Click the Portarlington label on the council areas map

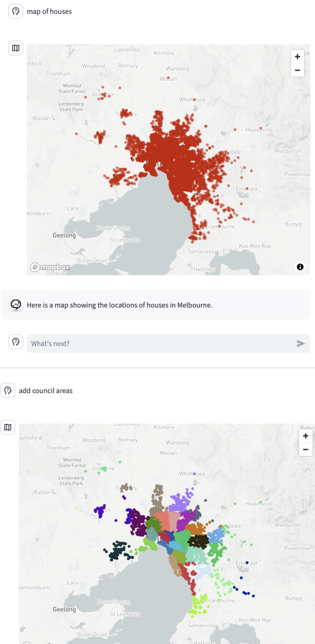114,602
